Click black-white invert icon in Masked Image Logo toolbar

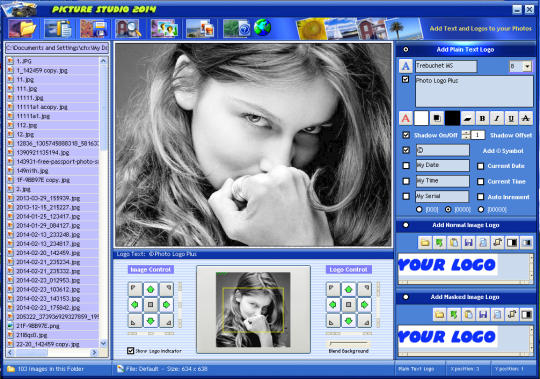pyautogui.click(x=526, y=315)
